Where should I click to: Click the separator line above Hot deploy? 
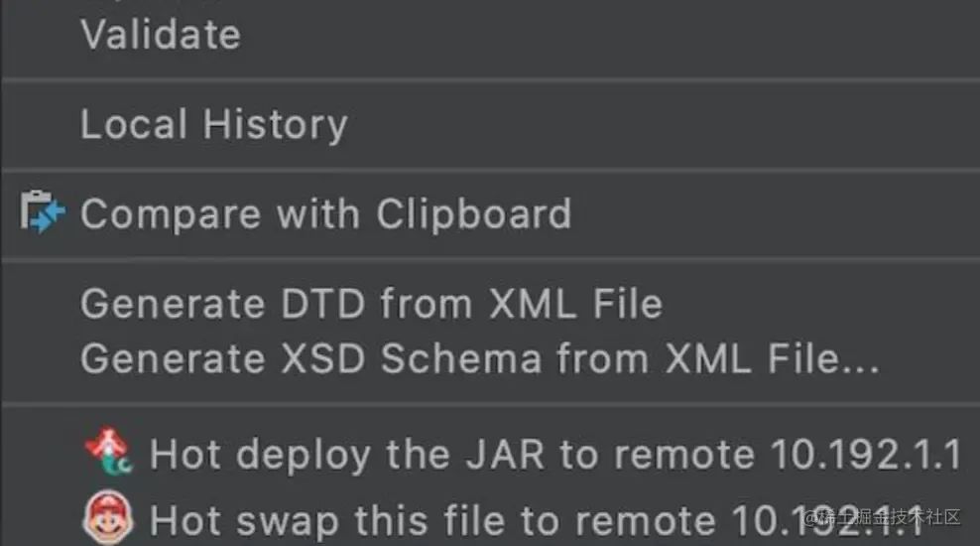tap(490, 405)
